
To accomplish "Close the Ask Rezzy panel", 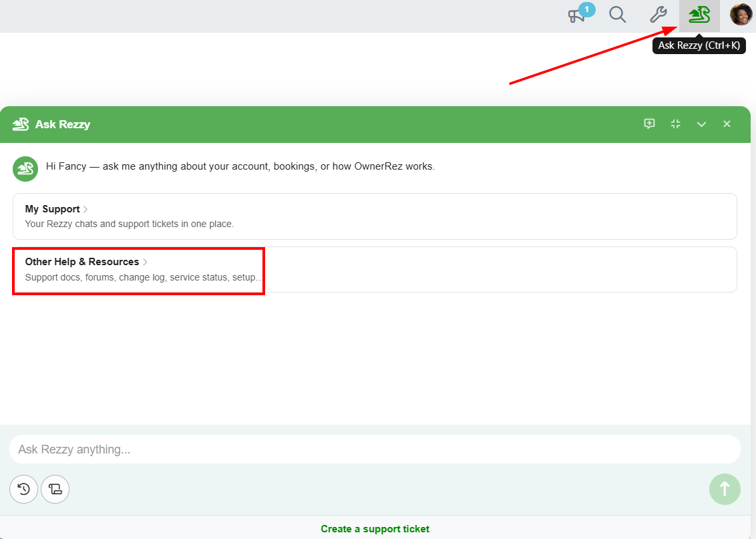I will tap(727, 124).
